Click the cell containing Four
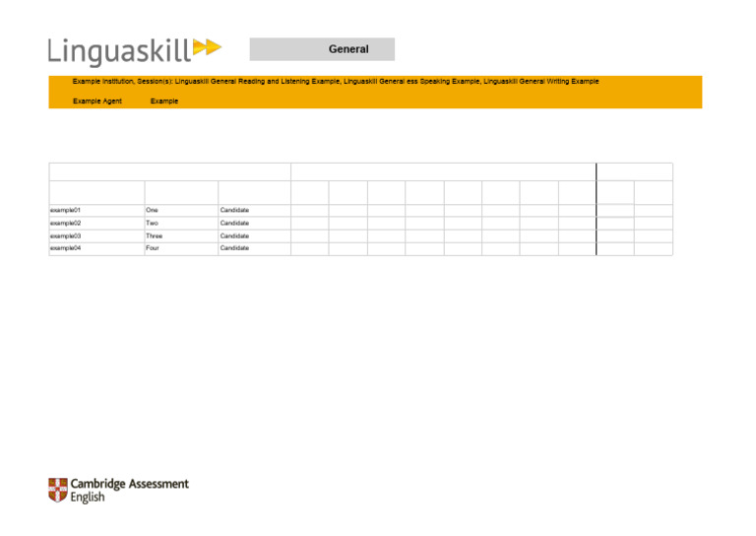This screenshot has width=756, height=536. coord(181,248)
